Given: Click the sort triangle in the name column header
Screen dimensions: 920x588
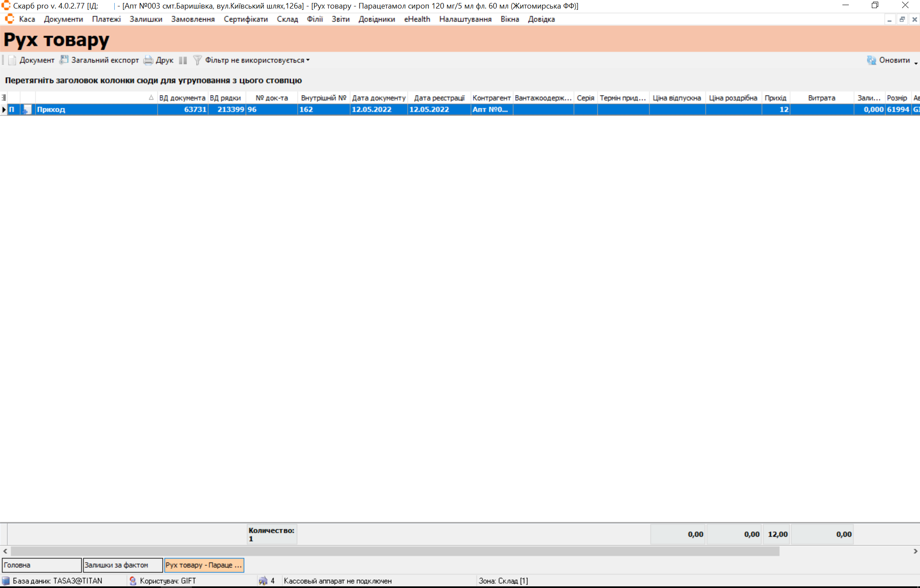Looking at the screenshot, I should coord(151,98).
